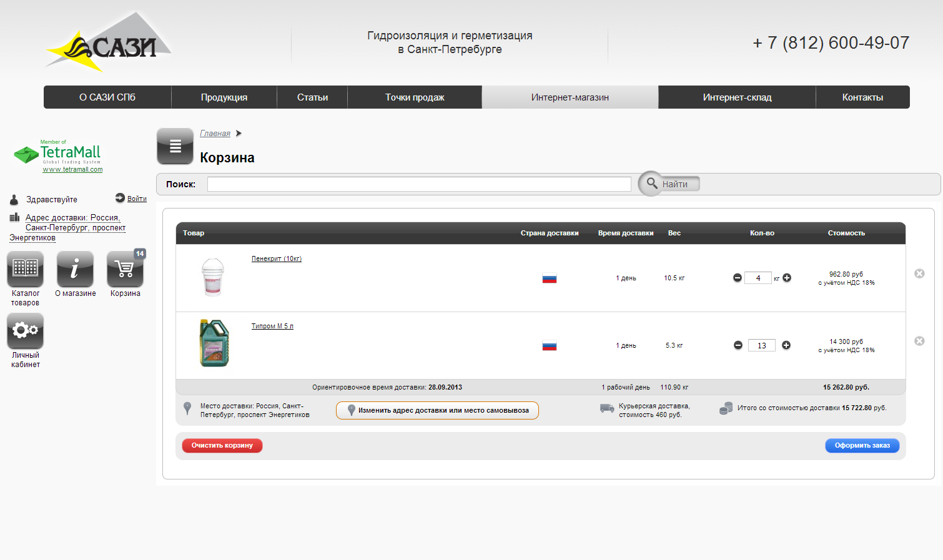Viewport: 943px width, 560px height.
Task: Click the Адрес доставки address link
Action: (67, 227)
